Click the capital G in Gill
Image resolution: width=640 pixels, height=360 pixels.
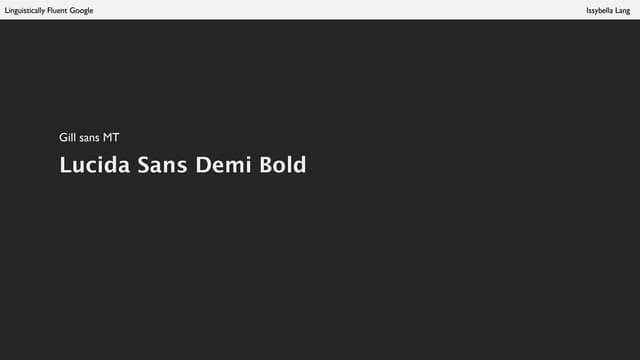point(63,138)
